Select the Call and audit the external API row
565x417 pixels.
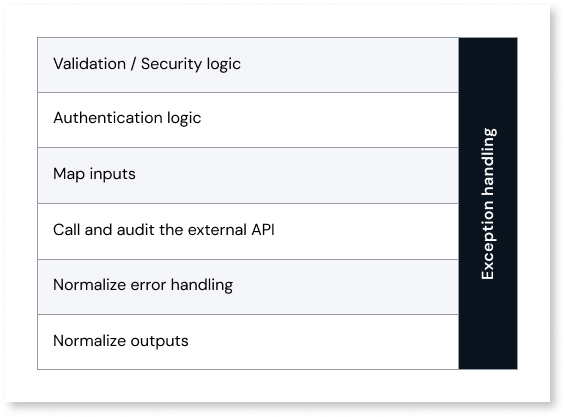(248, 231)
